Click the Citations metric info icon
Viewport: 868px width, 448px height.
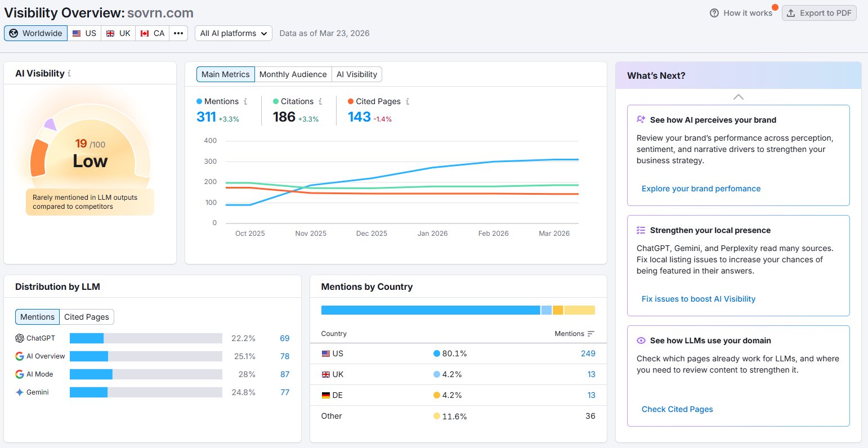[320, 101]
